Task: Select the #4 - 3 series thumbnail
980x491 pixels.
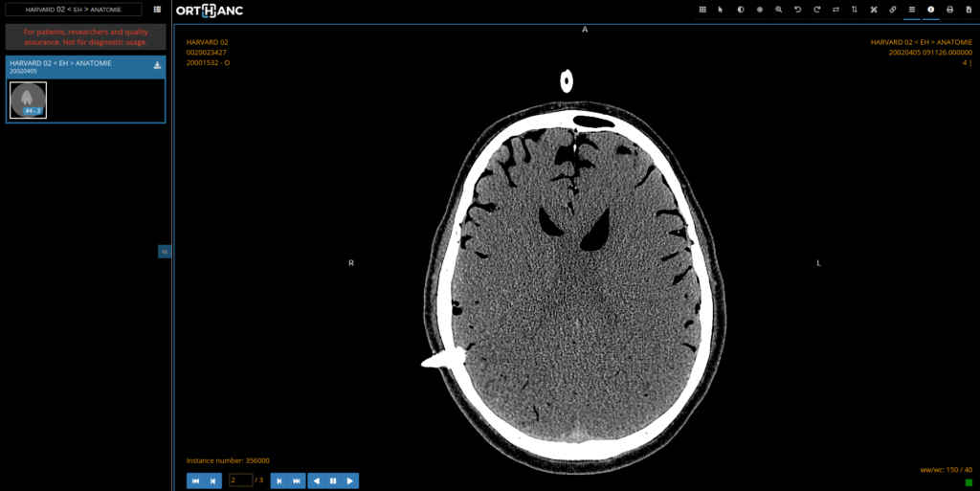Action: pyautogui.click(x=29, y=100)
